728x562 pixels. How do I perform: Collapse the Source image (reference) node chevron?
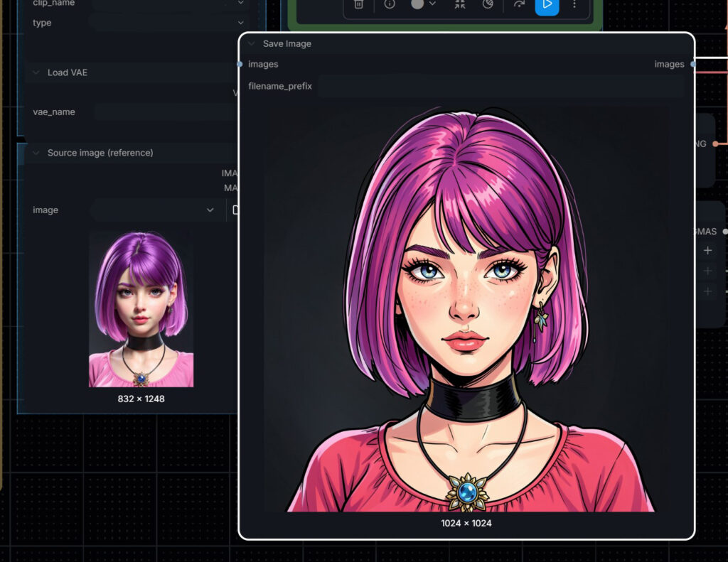[x=36, y=153]
